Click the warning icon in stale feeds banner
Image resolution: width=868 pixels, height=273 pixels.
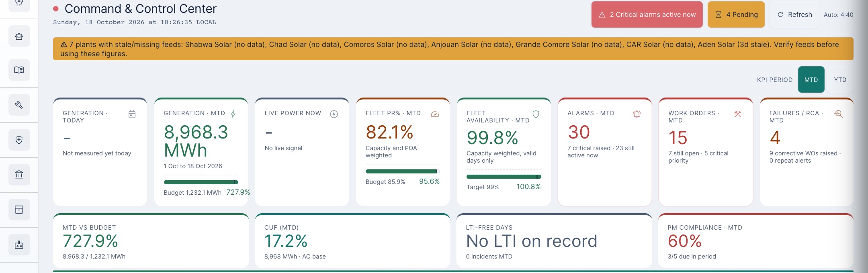(64, 45)
